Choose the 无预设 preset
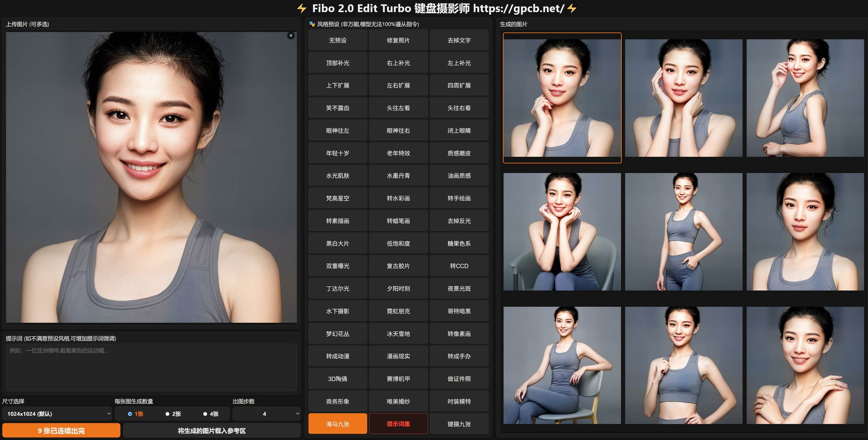Image resolution: width=868 pixels, height=440 pixels. tap(338, 40)
